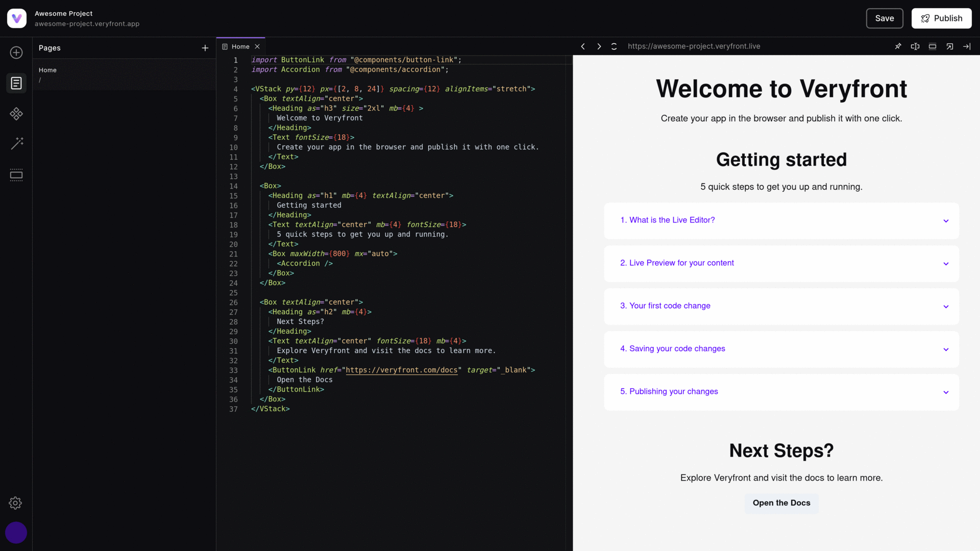Switch preview viewport size icon
This screenshot has height=551, width=980.
[x=933, y=46]
